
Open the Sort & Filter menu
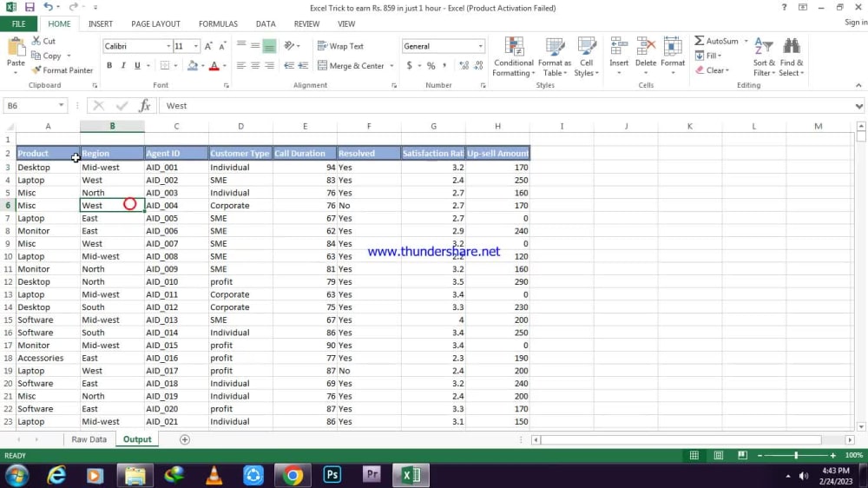[764, 57]
